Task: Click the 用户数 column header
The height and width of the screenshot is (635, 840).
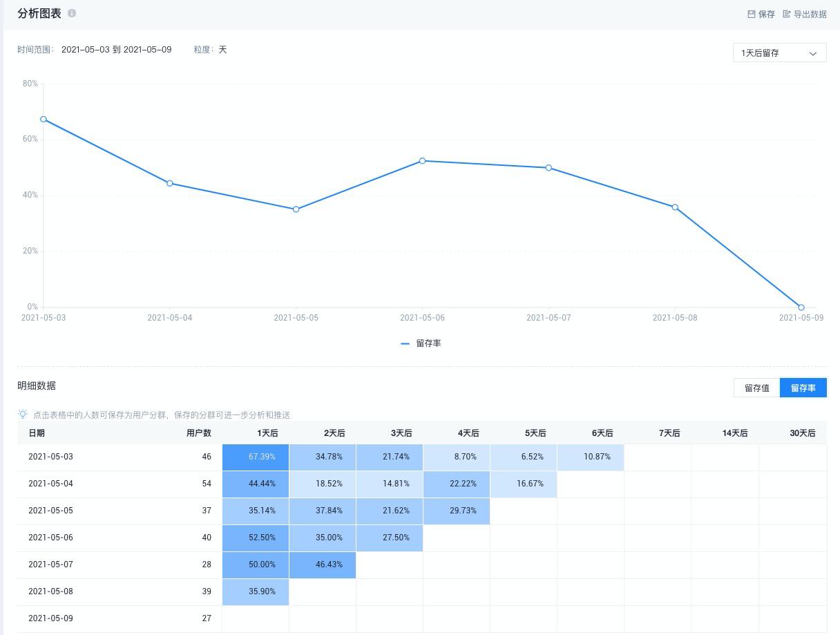Action: point(198,433)
